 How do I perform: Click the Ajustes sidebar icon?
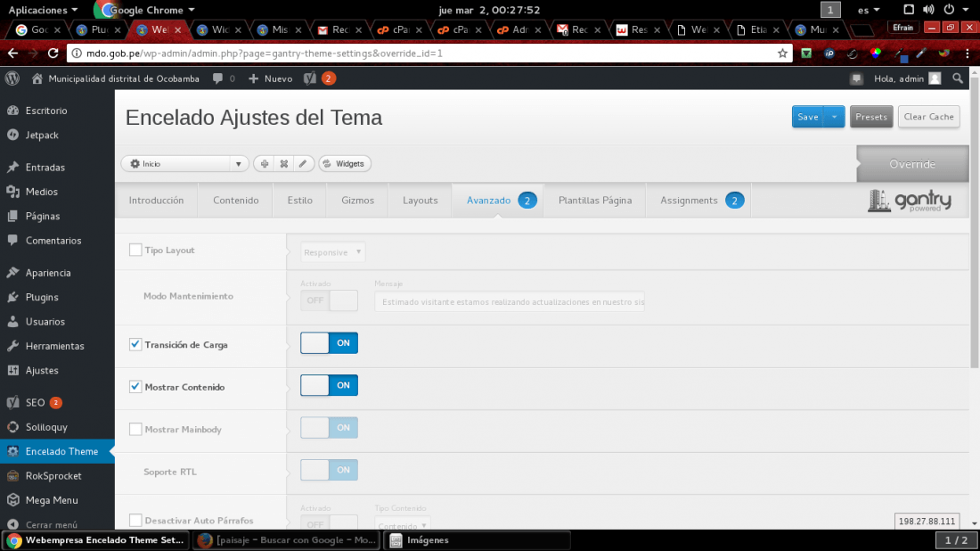[x=12, y=370]
